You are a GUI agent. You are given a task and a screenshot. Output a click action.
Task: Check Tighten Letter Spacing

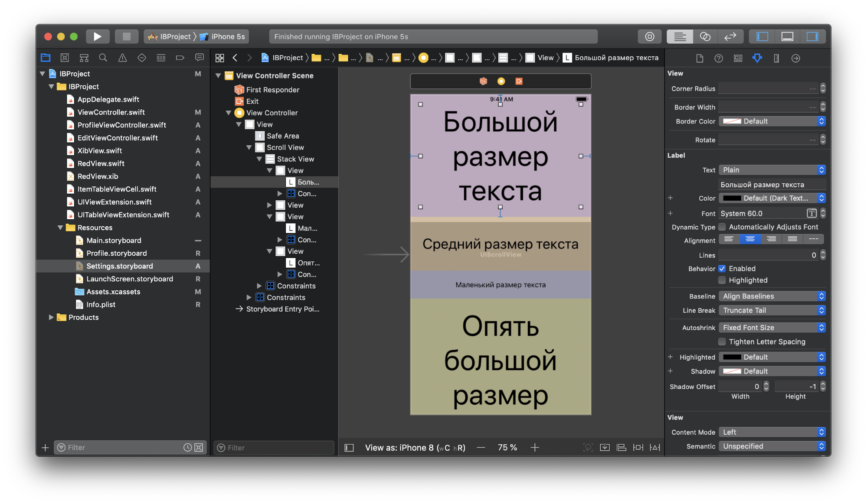(x=722, y=341)
